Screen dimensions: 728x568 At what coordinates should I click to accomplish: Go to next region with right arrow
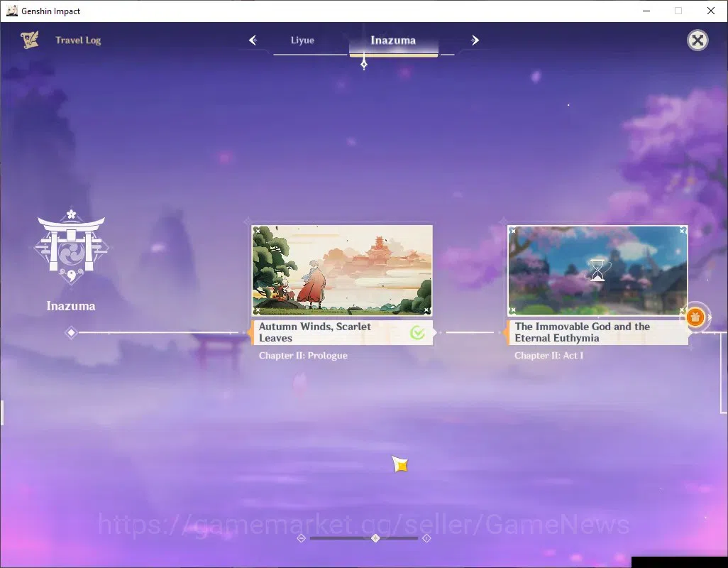[x=475, y=40]
